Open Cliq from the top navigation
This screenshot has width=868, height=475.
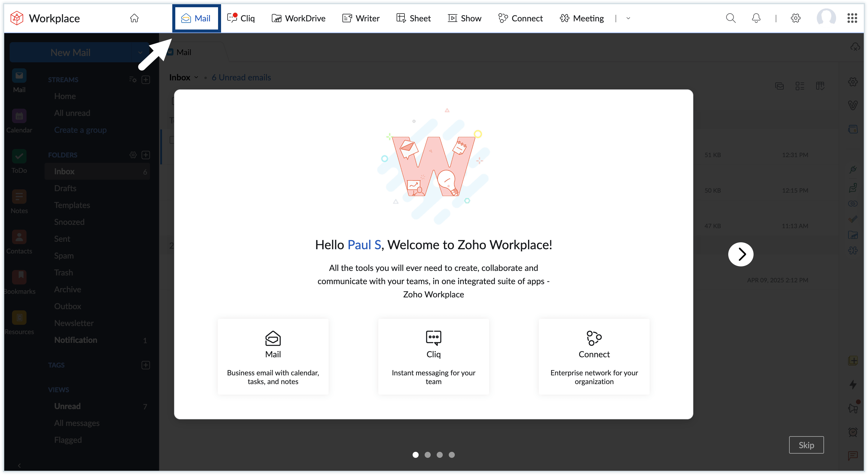click(241, 18)
